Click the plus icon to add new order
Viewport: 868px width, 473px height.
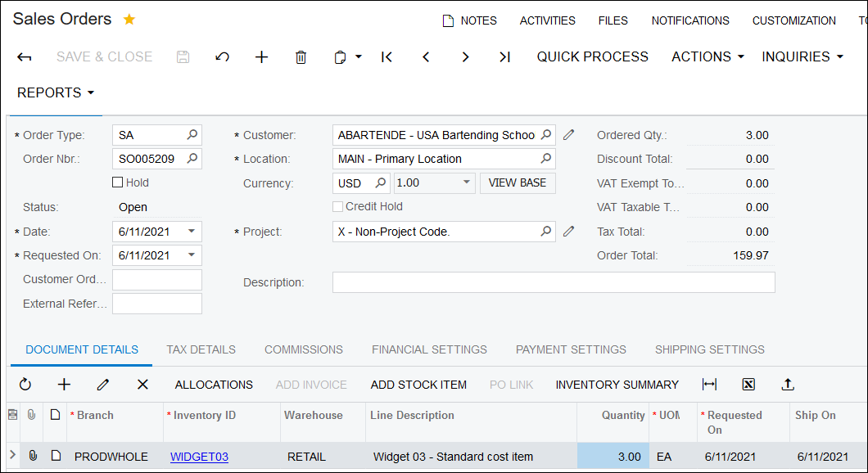click(261, 57)
